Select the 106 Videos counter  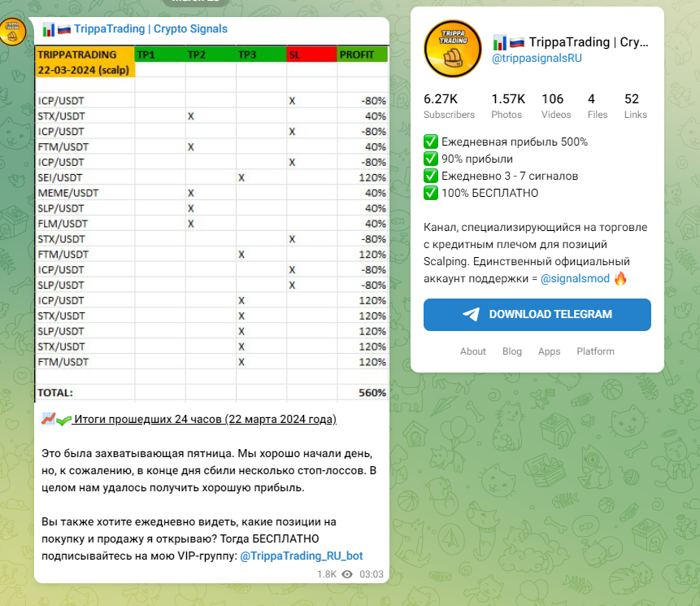556,107
